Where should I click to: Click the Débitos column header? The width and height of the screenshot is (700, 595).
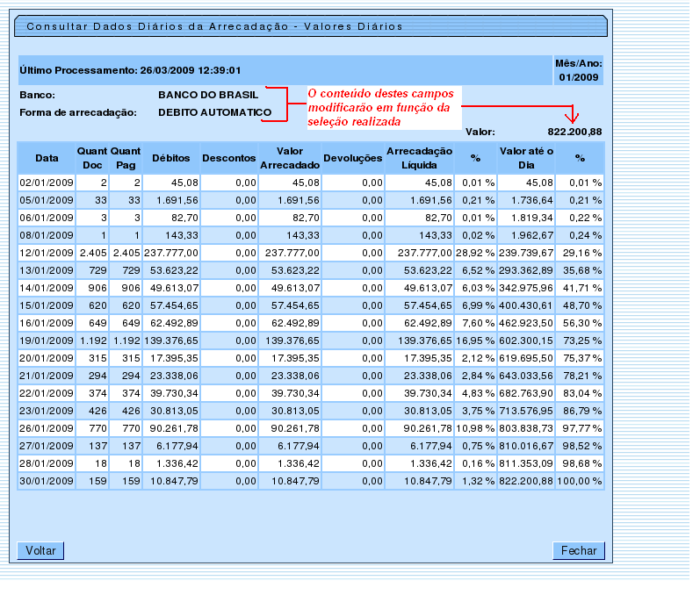point(170,158)
